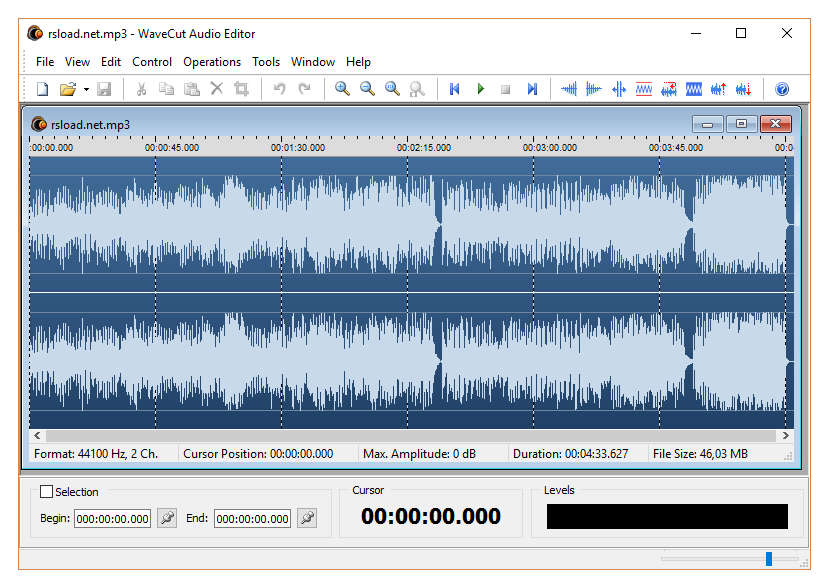This screenshot has height=584, width=824.
Task: Open the Help icon on the toolbar
Action: (782, 89)
